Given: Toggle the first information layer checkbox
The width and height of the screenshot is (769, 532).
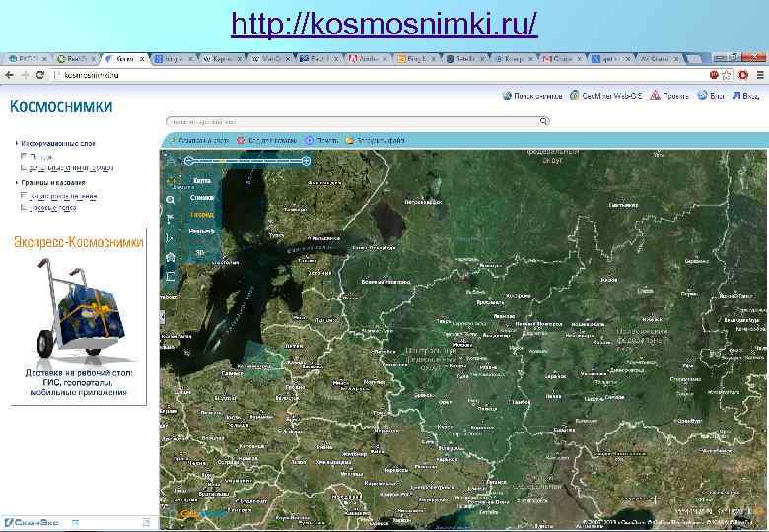Looking at the screenshot, I should [x=24, y=156].
